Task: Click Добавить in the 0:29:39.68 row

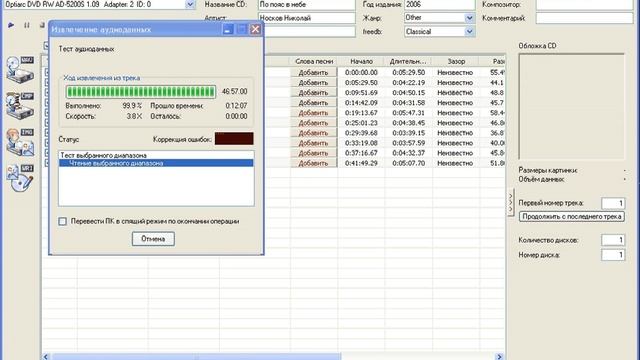Action: pyautogui.click(x=313, y=133)
